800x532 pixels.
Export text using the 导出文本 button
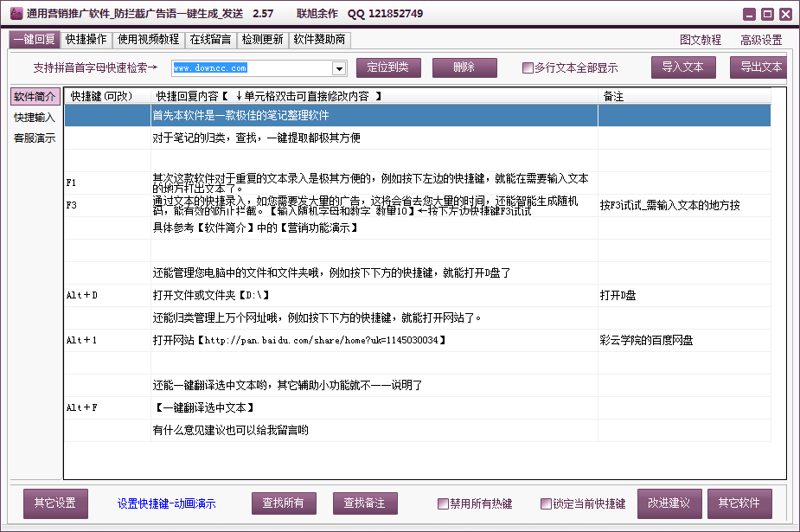point(760,67)
